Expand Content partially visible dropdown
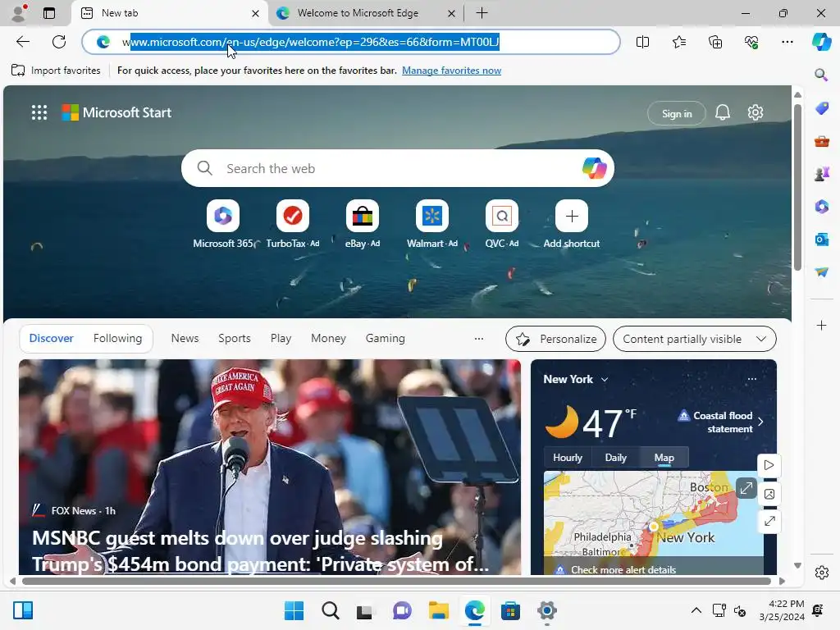 coord(694,339)
